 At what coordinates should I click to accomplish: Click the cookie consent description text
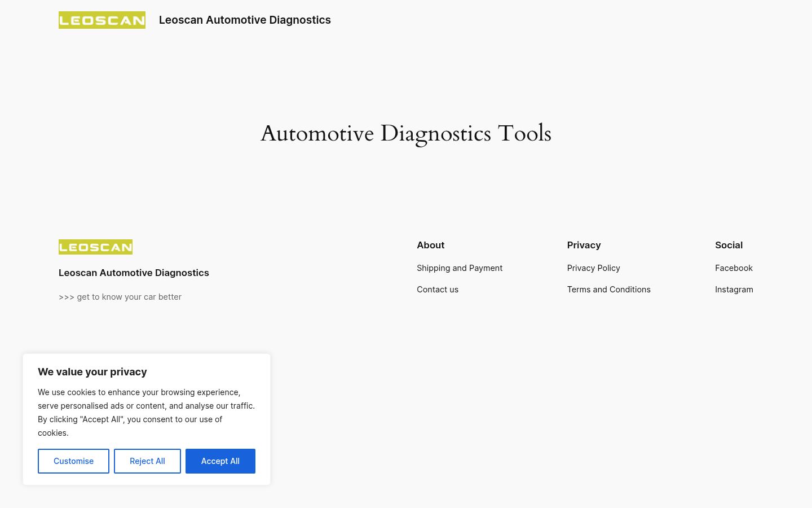click(x=147, y=413)
